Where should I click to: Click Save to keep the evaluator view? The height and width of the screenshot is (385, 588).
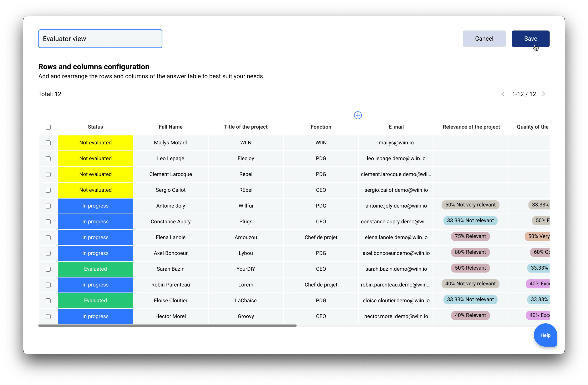click(531, 39)
